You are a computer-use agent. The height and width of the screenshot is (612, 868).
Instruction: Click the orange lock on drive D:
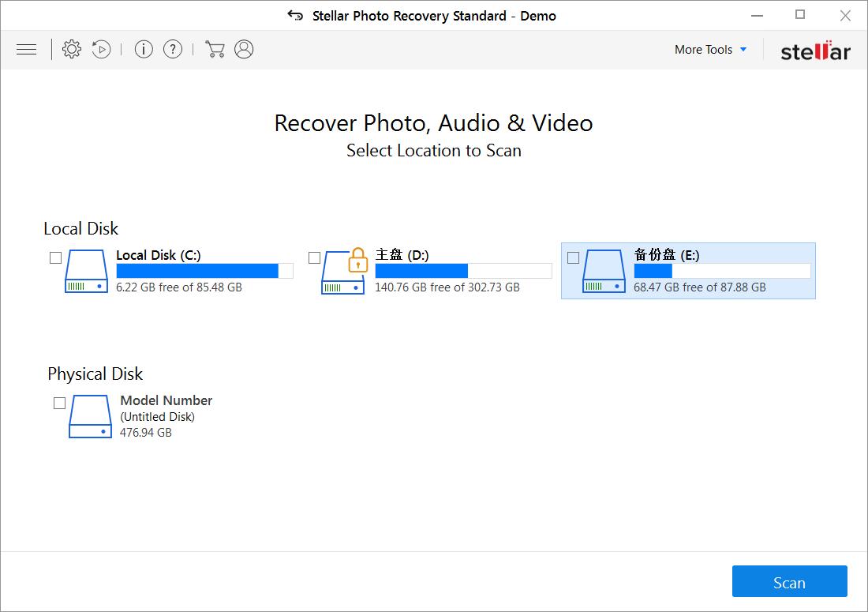tap(358, 260)
